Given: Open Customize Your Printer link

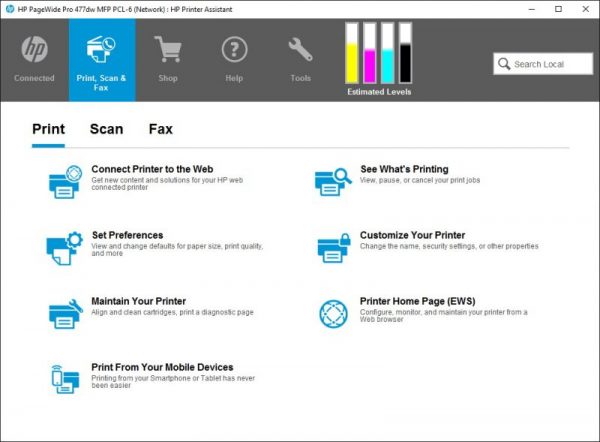Looking at the screenshot, I should click(x=412, y=235).
